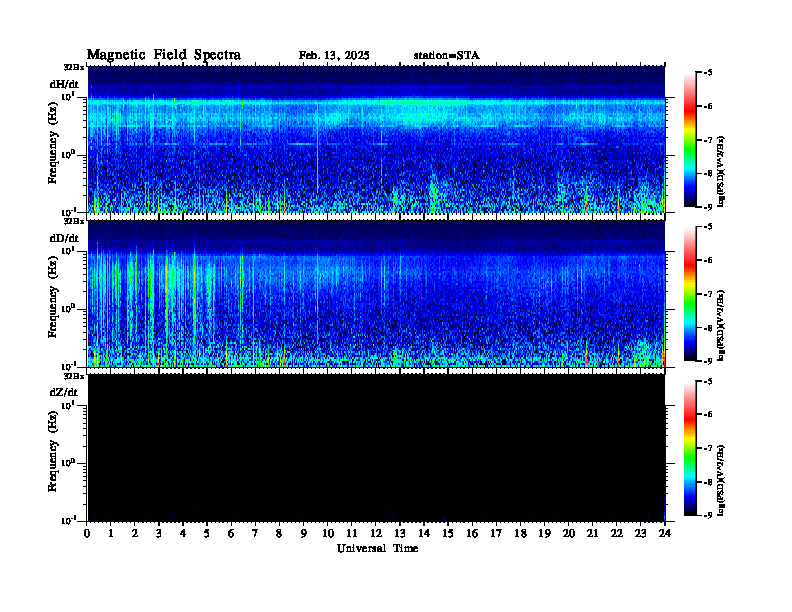Click hour tick label "4" on time axis
The width and height of the screenshot is (792, 612).
(183, 534)
